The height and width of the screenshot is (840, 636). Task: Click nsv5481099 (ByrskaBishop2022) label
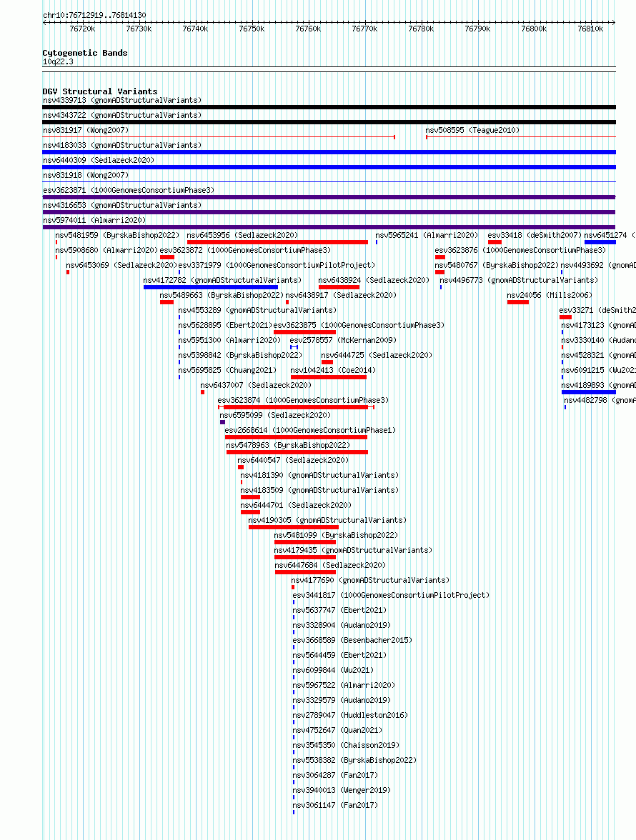[x=336, y=535]
